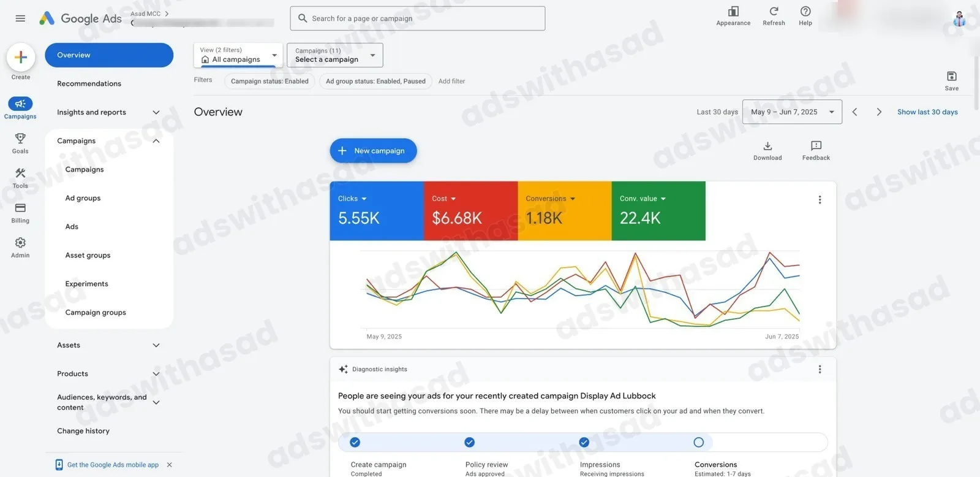This screenshot has width=980, height=477.
Task: Click the Save icon
Action: [x=952, y=76]
